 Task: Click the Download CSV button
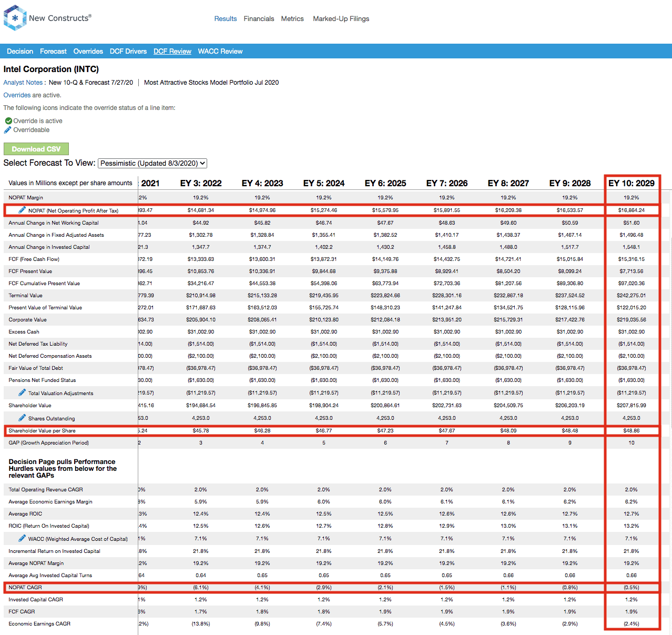click(x=36, y=149)
